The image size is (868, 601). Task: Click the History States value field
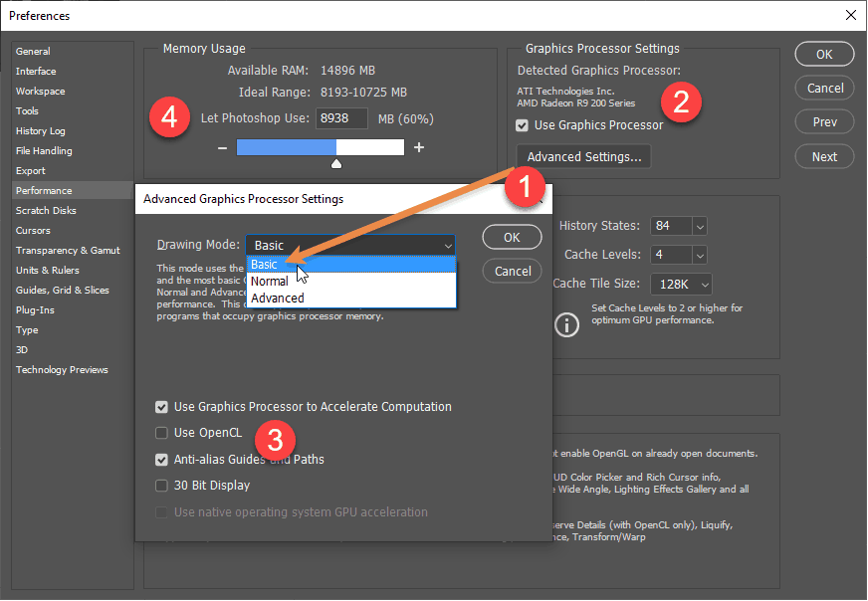coord(671,226)
